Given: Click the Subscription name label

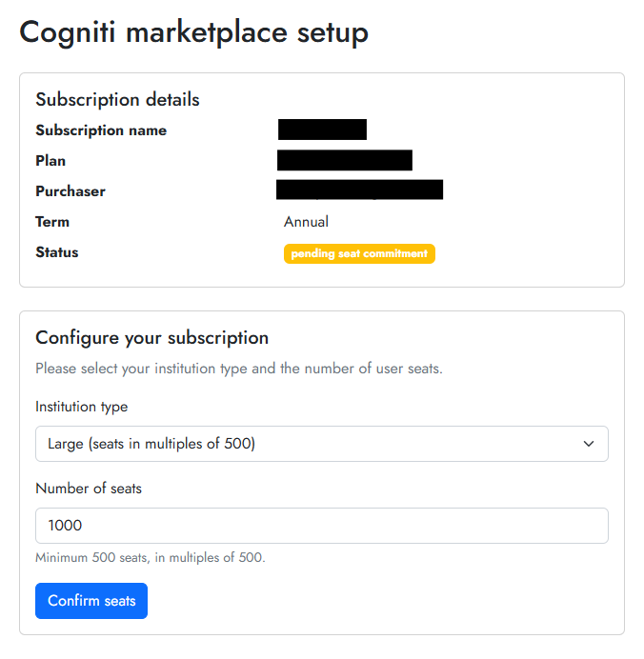Looking at the screenshot, I should tap(101, 130).
